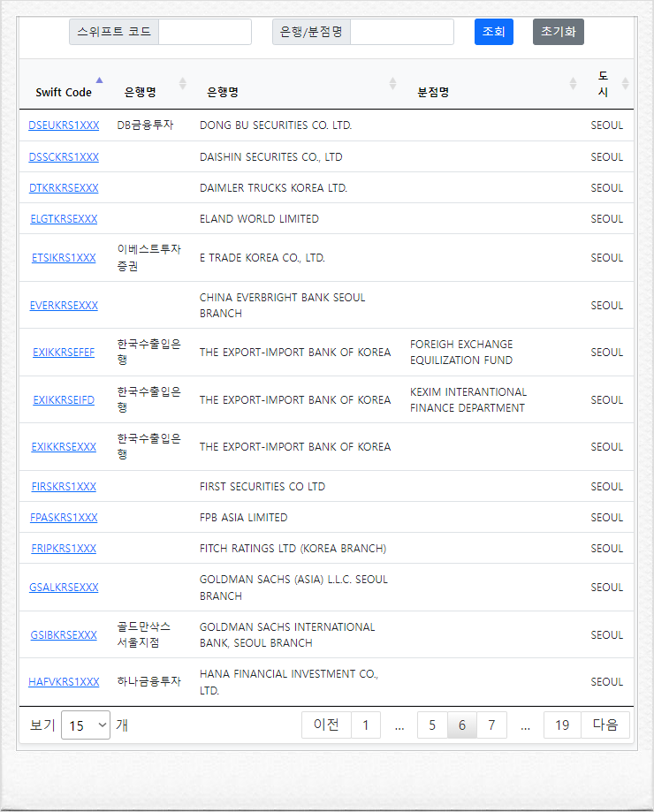Open the EVERKRSEXXX swift code link
This screenshot has width=654, height=812.
(64, 306)
